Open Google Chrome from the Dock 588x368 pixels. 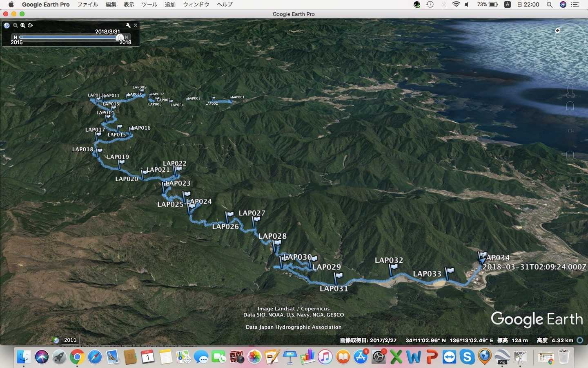tap(77, 357)
